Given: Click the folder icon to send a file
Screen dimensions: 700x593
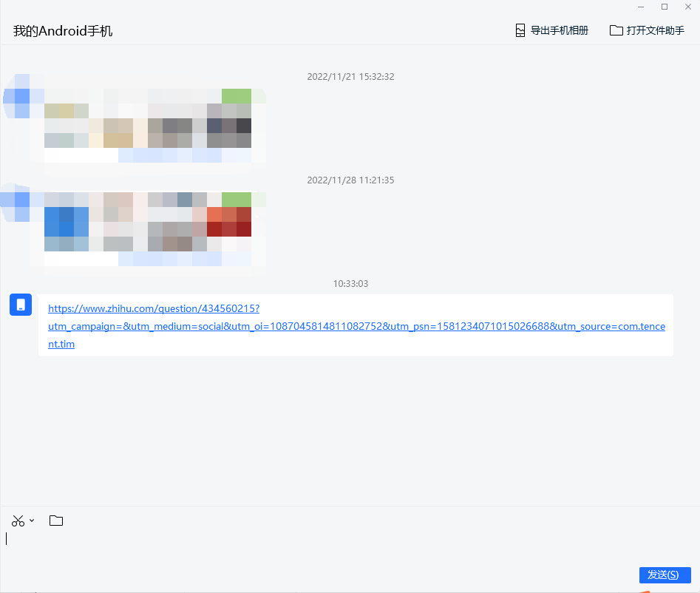Looking at the screenshot, I should point(56,521).
